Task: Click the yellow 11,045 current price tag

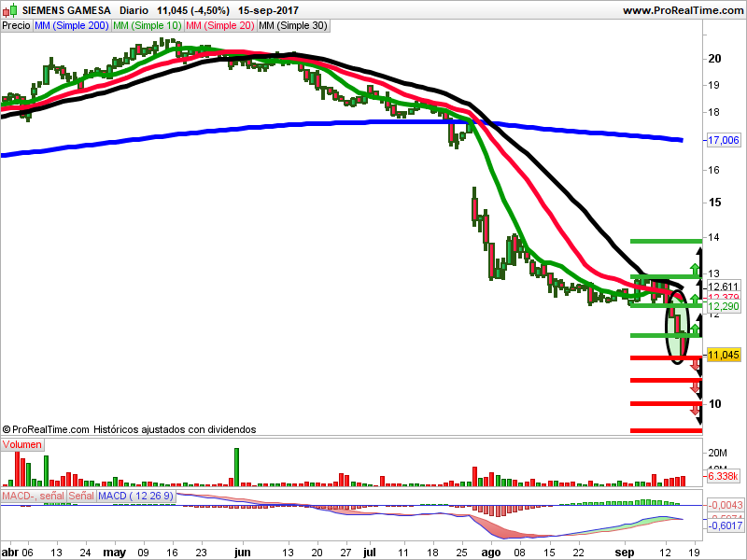Action: click(x=723, y=355)
